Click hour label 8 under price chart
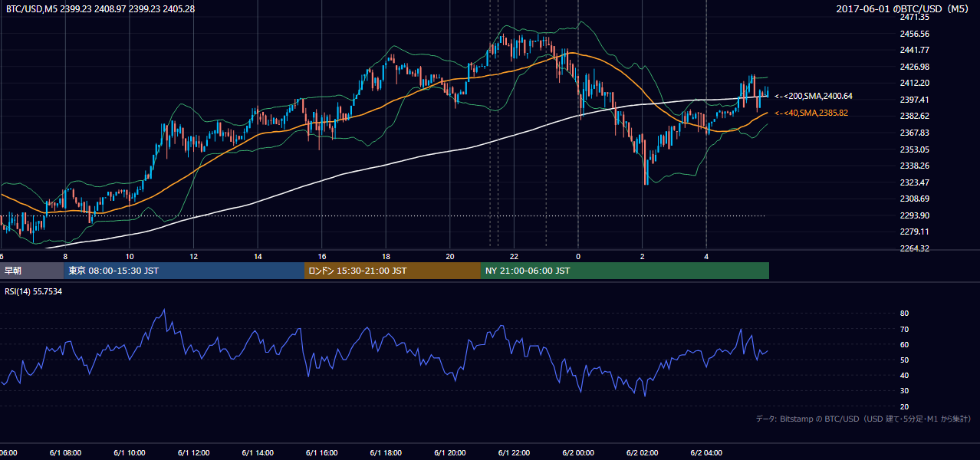 coord(66,256)
